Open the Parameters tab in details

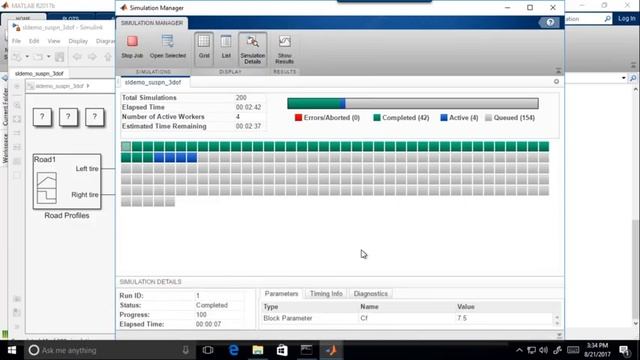[281, 293]
